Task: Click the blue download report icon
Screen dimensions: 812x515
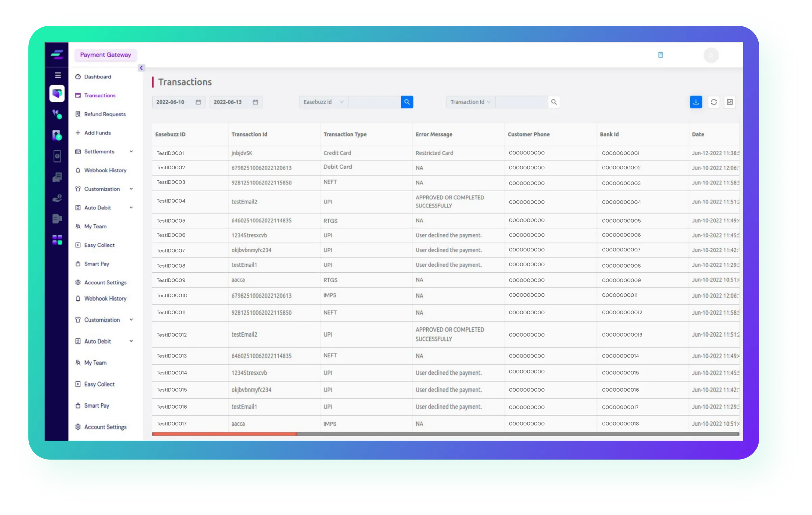Action: tap(696, 102)
